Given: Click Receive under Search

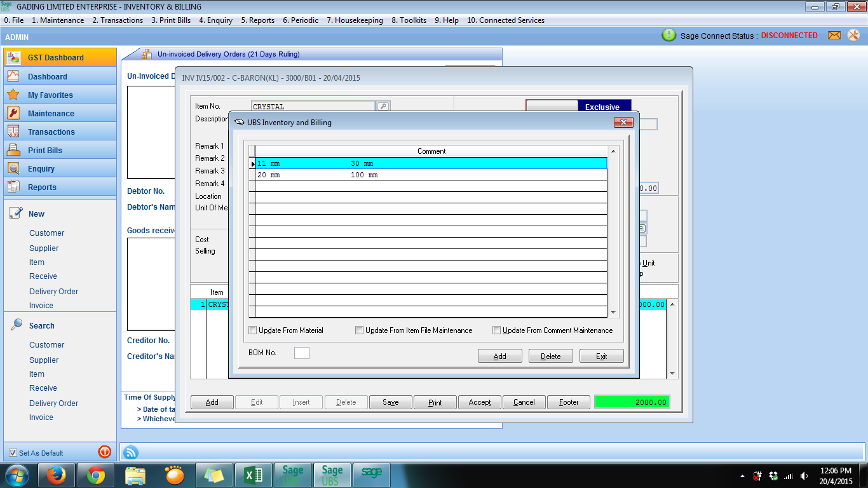Looking at the screenshot, I should coord(43,388).
